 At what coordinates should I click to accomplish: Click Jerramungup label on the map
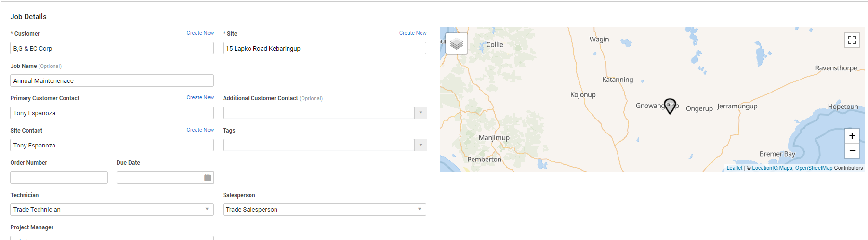(737, 107)
